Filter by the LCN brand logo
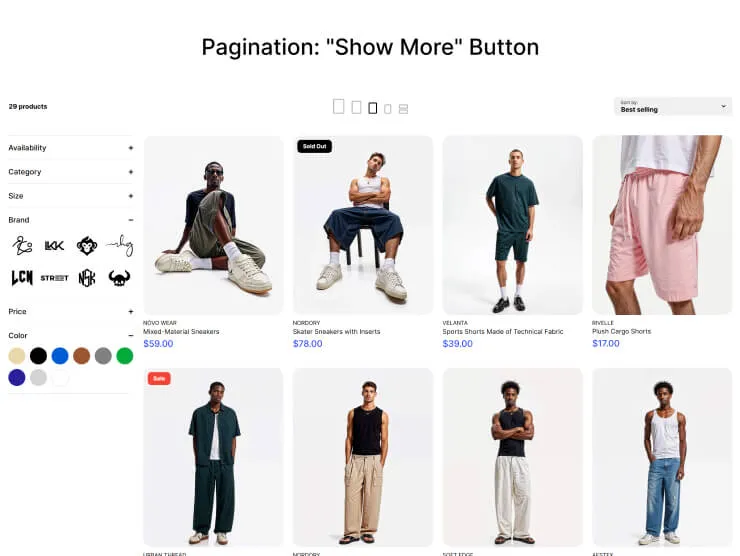This screenshot has height=556, width=740. [22, 278]
